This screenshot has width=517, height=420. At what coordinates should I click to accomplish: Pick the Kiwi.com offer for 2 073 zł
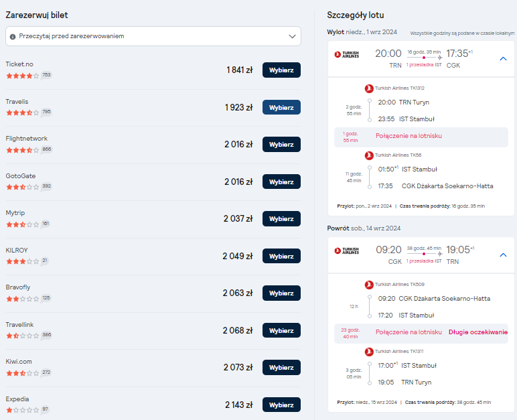pos(281,368)
